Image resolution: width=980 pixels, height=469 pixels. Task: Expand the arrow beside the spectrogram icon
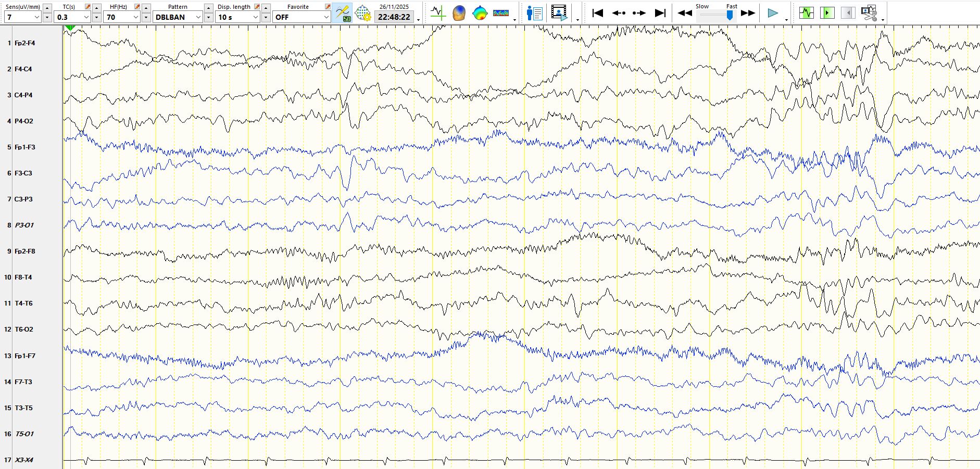click(x=514, y=20)
